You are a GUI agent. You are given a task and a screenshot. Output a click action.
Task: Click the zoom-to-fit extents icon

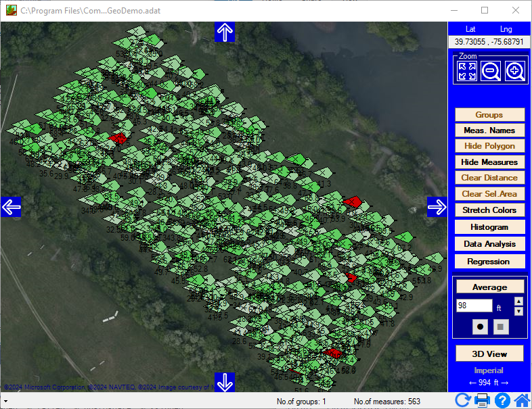467,71
